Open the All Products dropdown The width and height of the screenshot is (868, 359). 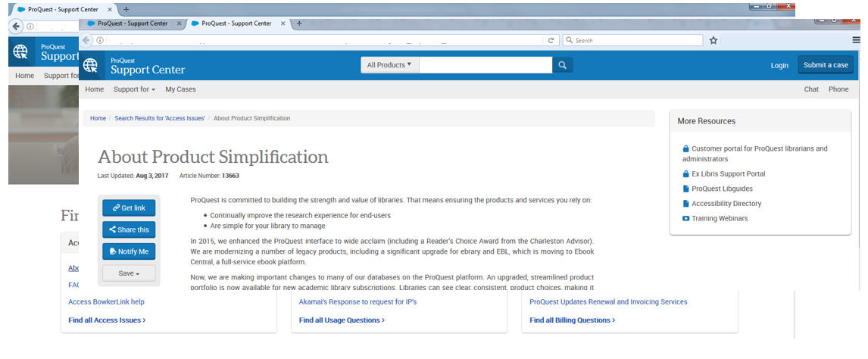[x=390, y=64]
